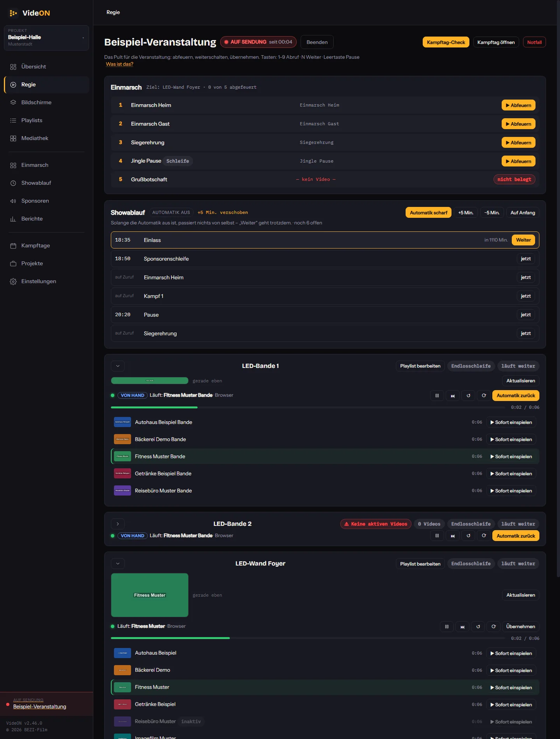Image resolution: width=560 pixels, height=739 pixels.
Task: Toggle läuft weiter on LED-Bande 1
Action: point(518,366)
